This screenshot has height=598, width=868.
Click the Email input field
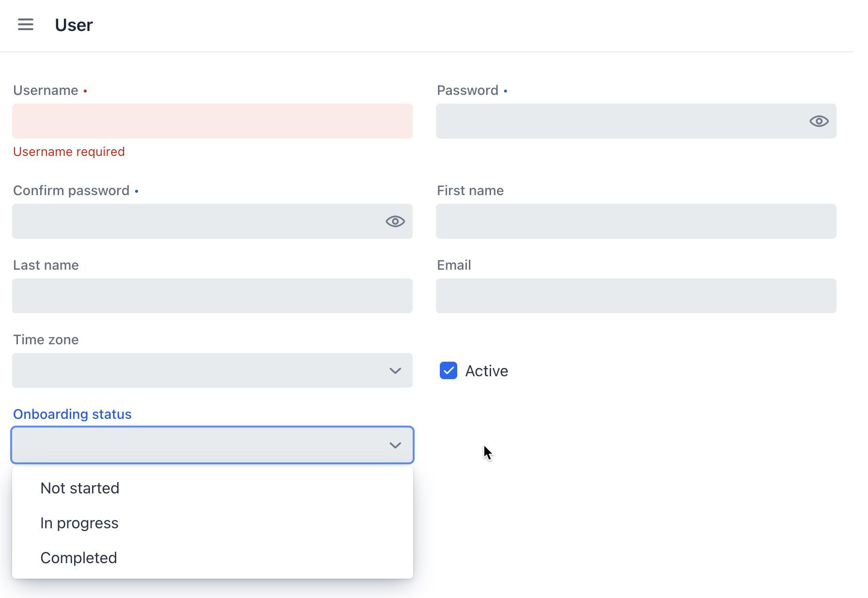(x=635, y=296)
